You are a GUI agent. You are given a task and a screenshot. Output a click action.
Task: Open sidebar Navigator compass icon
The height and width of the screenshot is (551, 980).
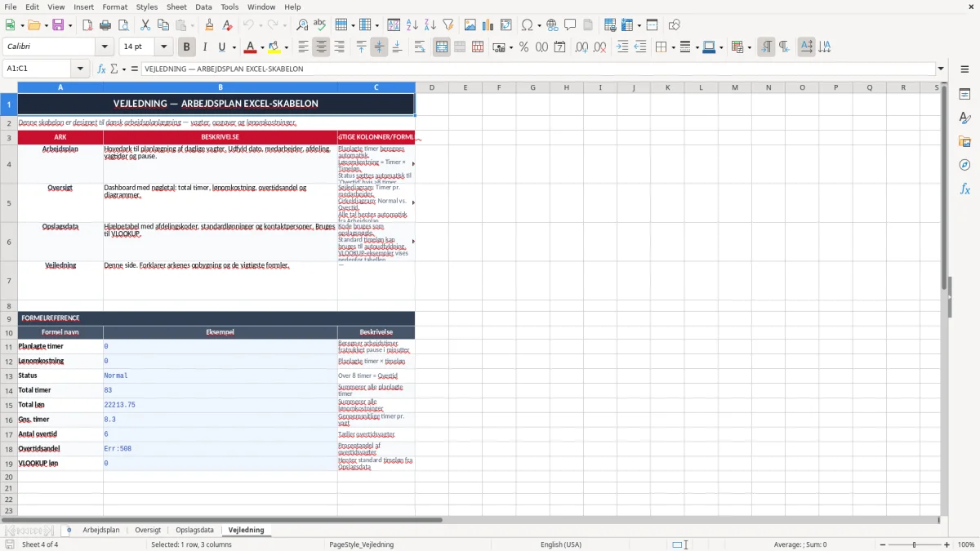(964, 165)
